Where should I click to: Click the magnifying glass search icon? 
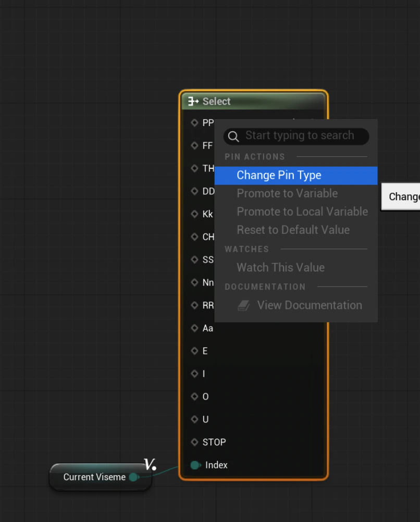pos(233,136)
